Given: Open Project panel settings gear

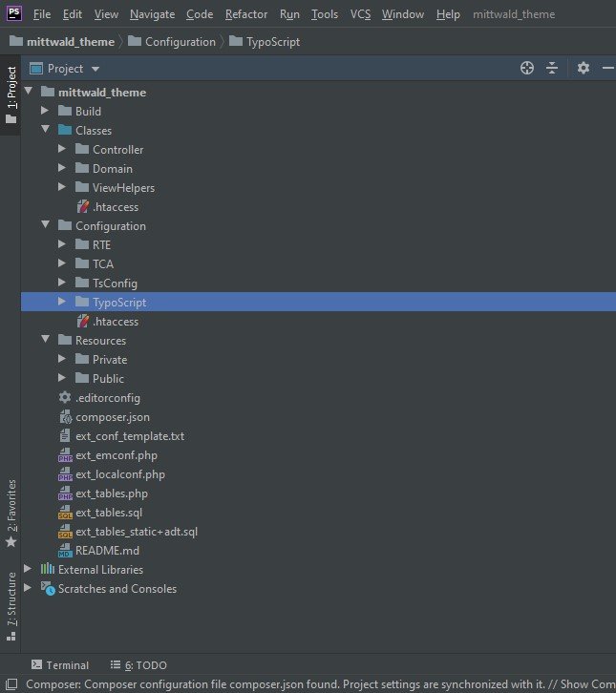Looking at the screenshot, I should coord(584,68).
